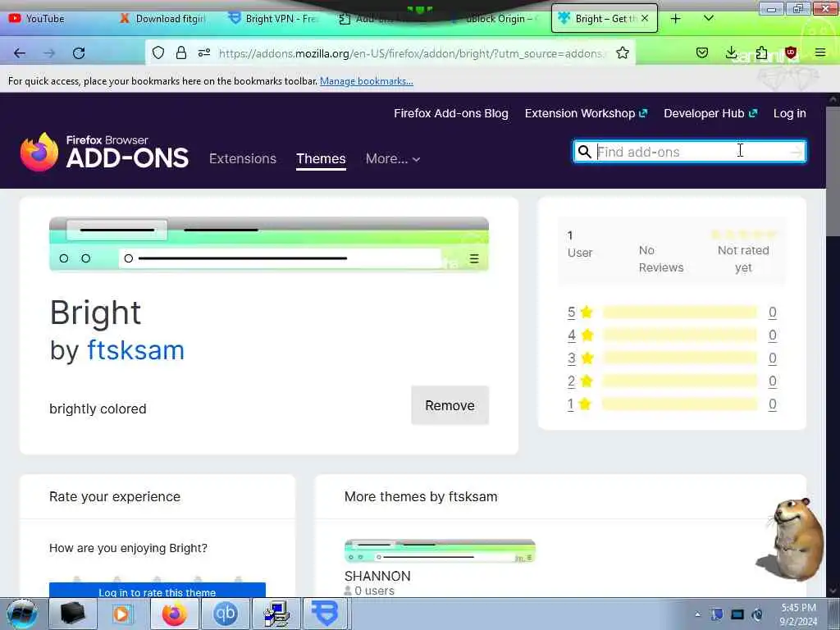Click the 3 star rating bar
This screenshot has height=630, width=840.
(680, 358)
